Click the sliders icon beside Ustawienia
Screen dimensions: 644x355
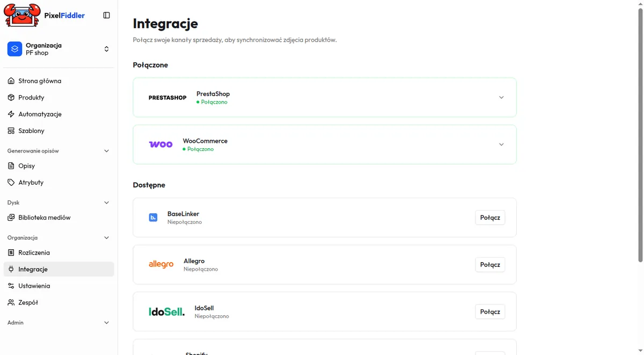pos(11,286)
